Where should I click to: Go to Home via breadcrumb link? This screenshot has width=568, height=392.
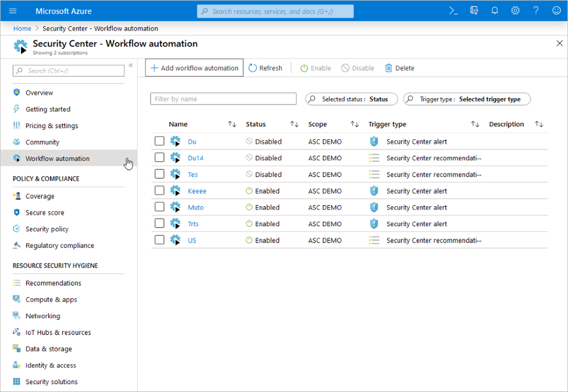(22, 28)
